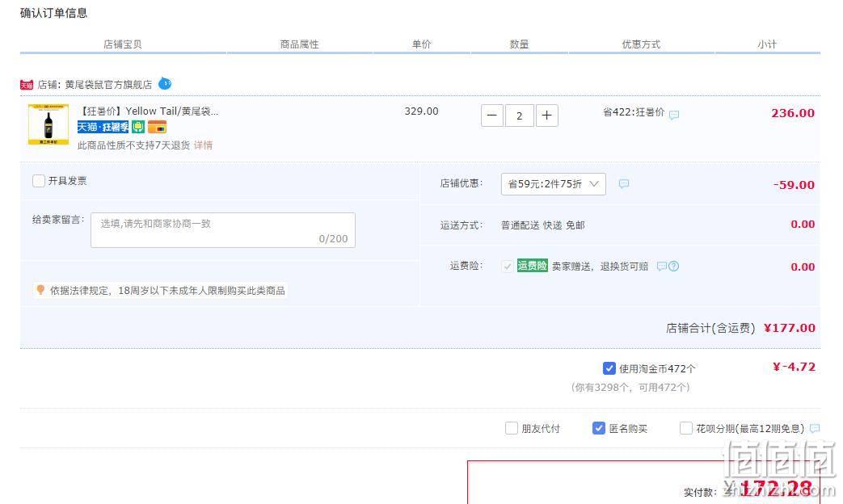Click the green shield service badge icon
The image size is (843, 504).
[138, 127]
